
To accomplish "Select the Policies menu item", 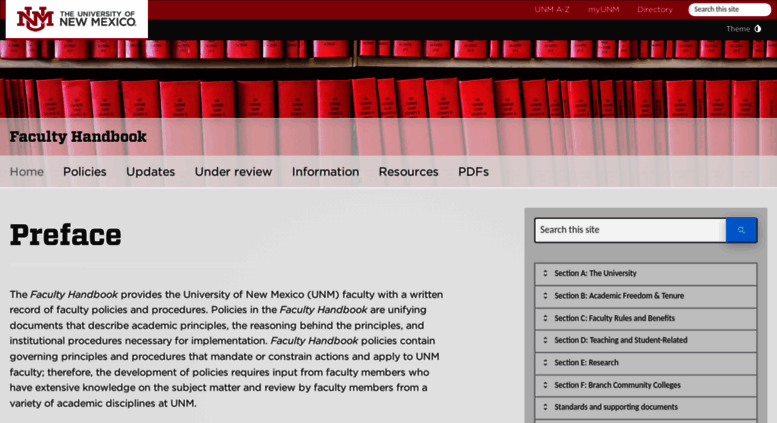I will pyautogui.click(x=85, y=171).
